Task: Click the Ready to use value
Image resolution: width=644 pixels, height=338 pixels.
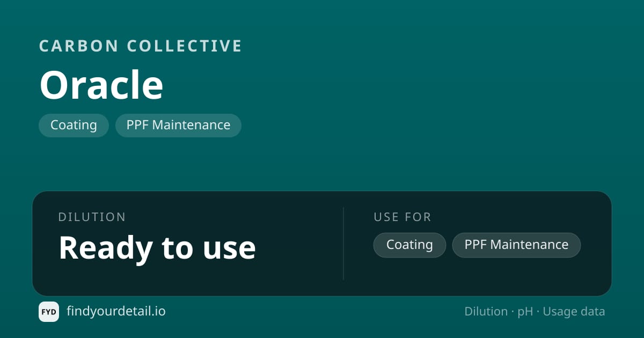Action: (x=157, y=247)
